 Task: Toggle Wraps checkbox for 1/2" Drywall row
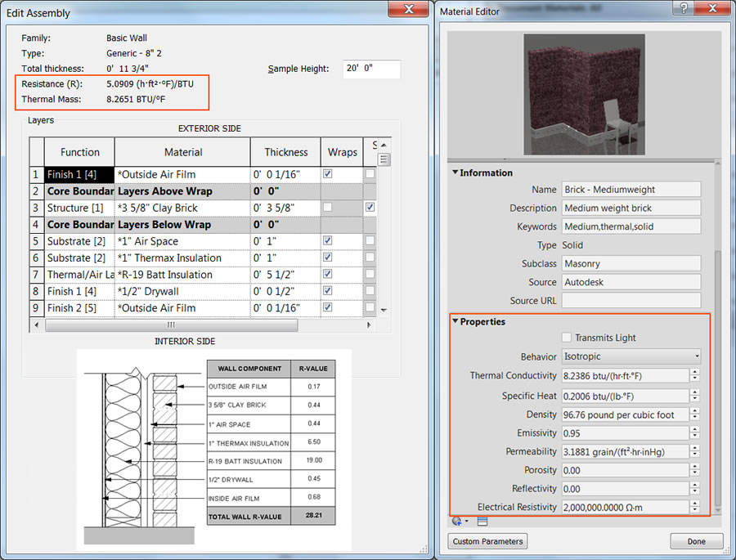pyautogui.click(x=328, y=290)
